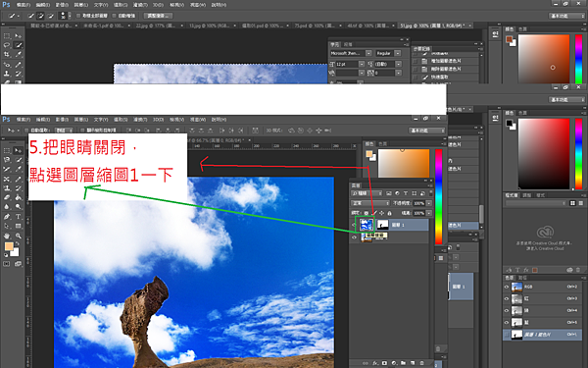Pick the Hand tool in toolbox
This screenshot has height=368, width=588.
[x=7, y=236]
